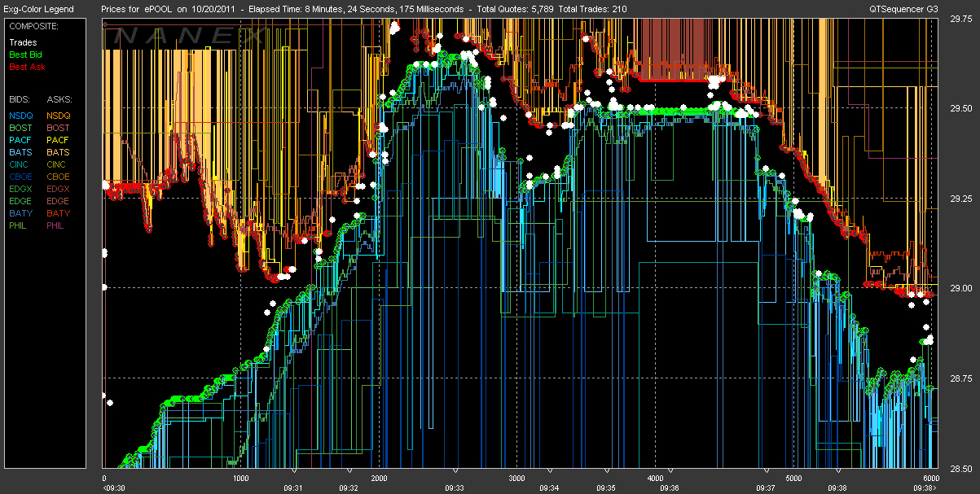Click the 6000 sequence axis label
The width and height of the screenshot is (980, 494).
click(932, 479)
